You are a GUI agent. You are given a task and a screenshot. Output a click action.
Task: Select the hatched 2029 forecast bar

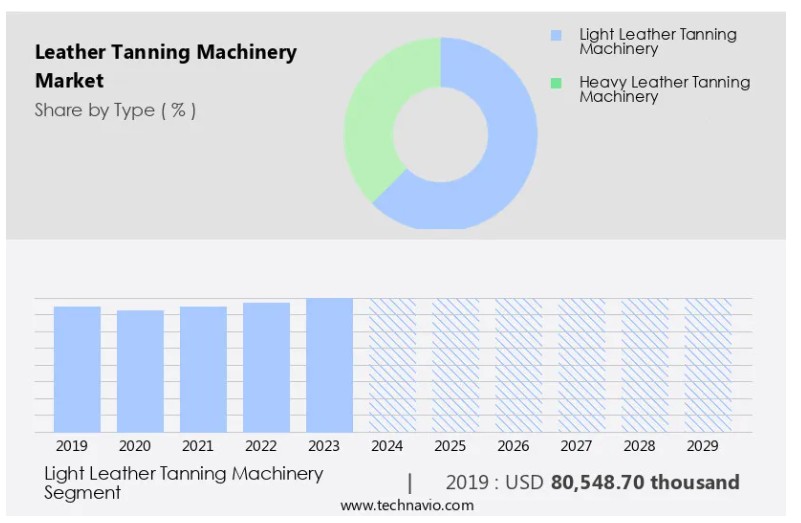(708, 365)
